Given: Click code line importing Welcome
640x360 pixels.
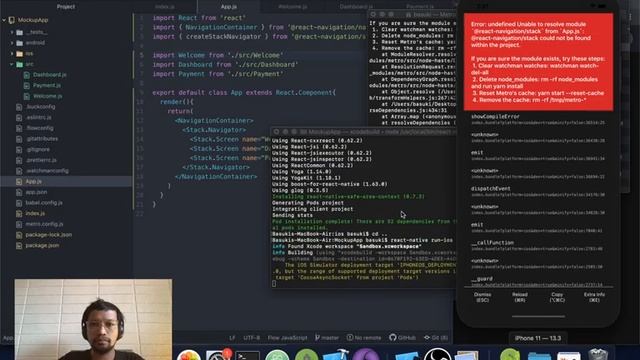Looking at the screenshot, I should tap(218, 55).
